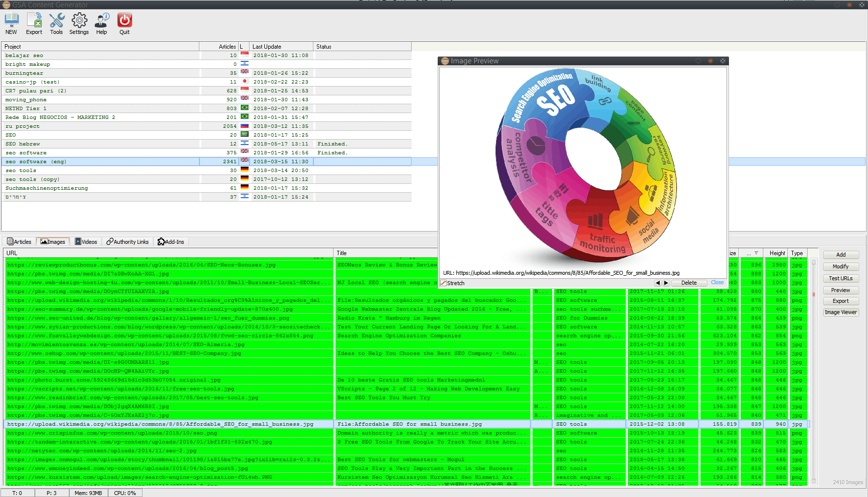This screenshot has height=497, width=868.
Task: Select the 'belajar seo' project row
Action: (206, 56)
